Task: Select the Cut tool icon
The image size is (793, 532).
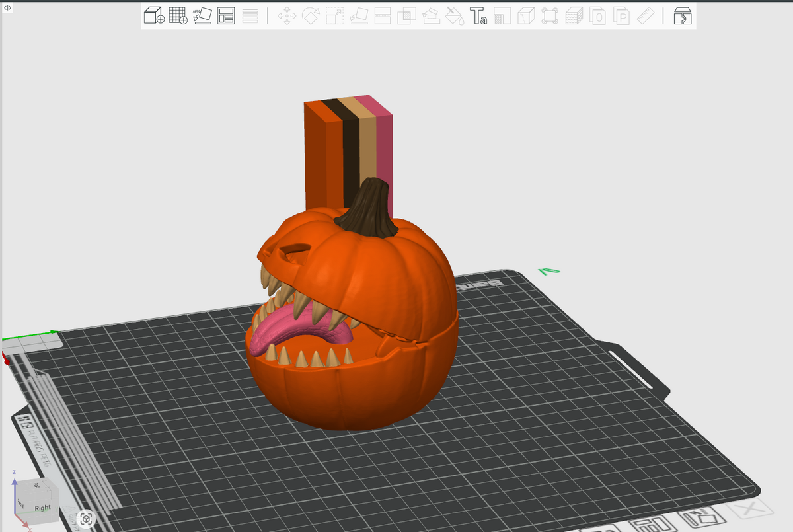Action: click(383, 16)
